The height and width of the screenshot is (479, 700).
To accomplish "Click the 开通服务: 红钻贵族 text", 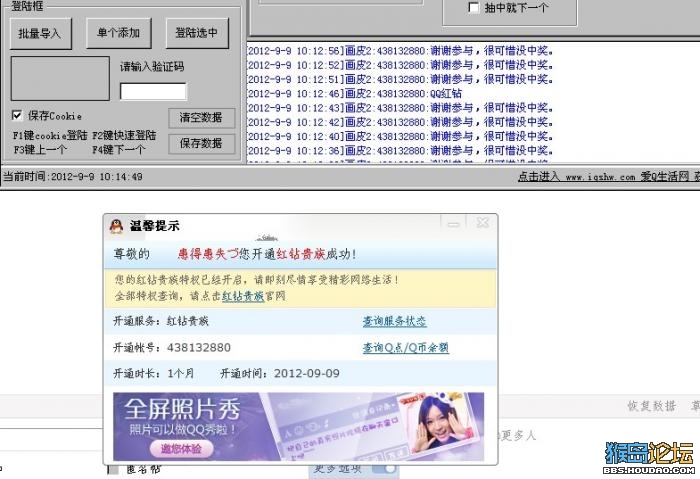I will pos(161,321).
